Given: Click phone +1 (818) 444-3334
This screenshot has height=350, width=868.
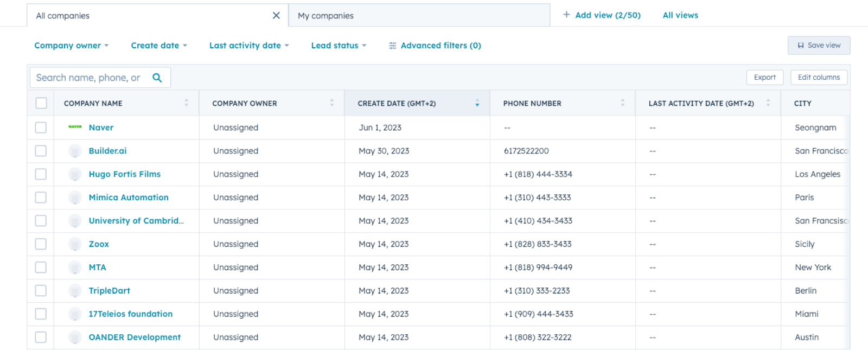Looking at the screenshot, I should pos(538,174).
